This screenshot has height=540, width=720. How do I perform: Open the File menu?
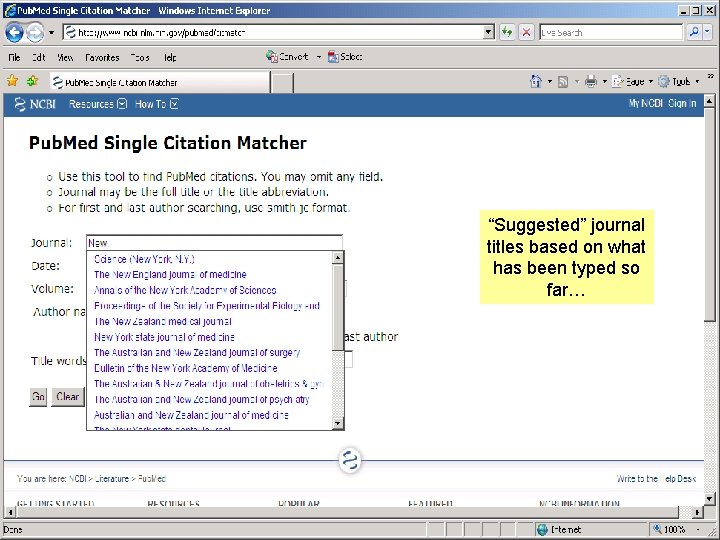[14, 57]
